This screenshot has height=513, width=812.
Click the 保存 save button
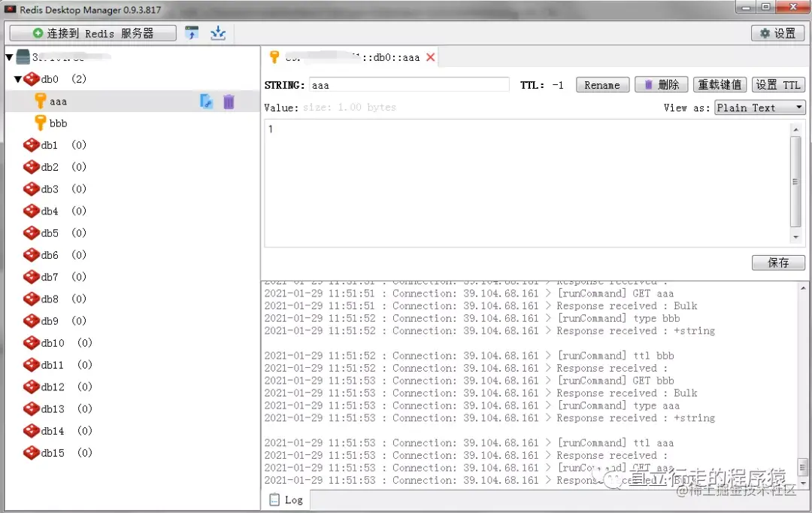[x=778, y=263]
